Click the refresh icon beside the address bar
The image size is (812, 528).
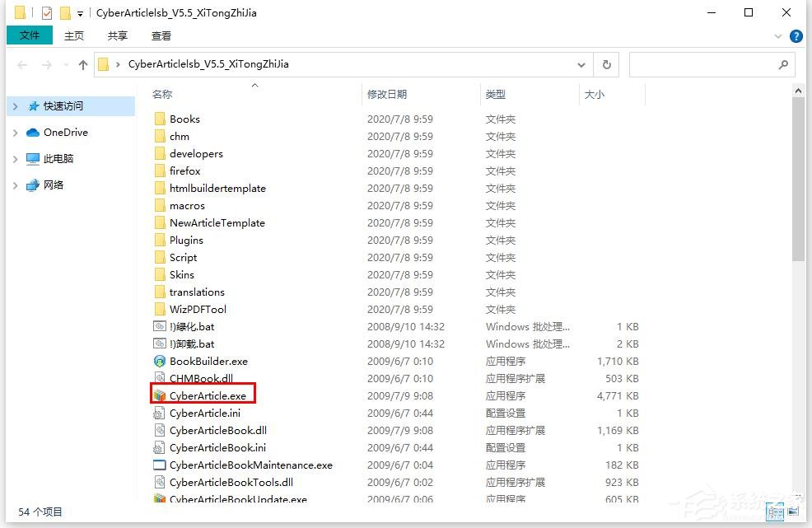(606, 64)
